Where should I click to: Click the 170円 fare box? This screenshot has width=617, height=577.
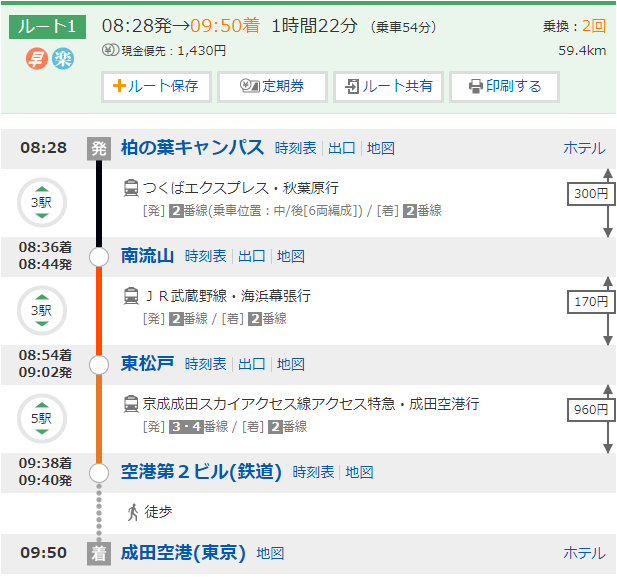tap(591, 302)
